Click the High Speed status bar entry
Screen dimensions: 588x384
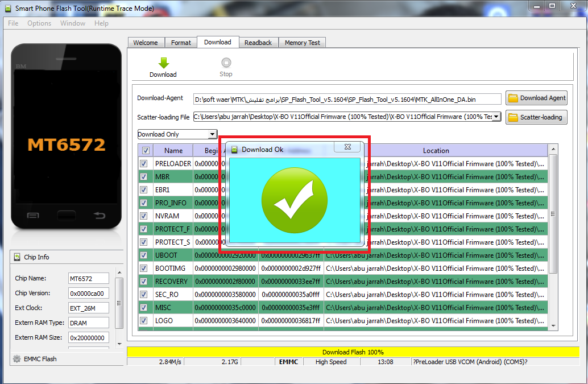(331, 362)
